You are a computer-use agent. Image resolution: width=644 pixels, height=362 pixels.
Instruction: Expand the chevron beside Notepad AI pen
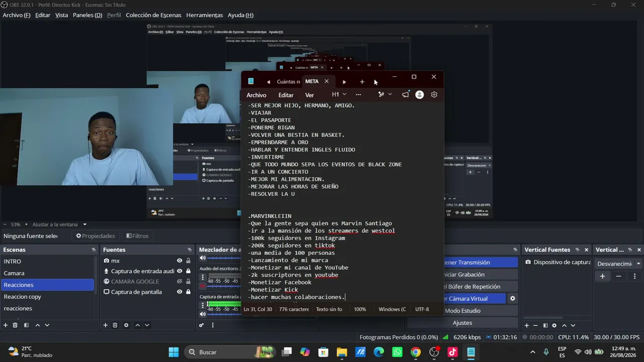coord(390,95)
